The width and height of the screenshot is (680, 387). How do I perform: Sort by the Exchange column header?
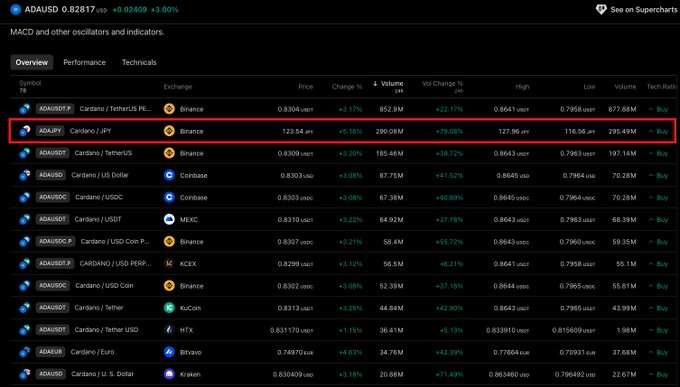178,87
